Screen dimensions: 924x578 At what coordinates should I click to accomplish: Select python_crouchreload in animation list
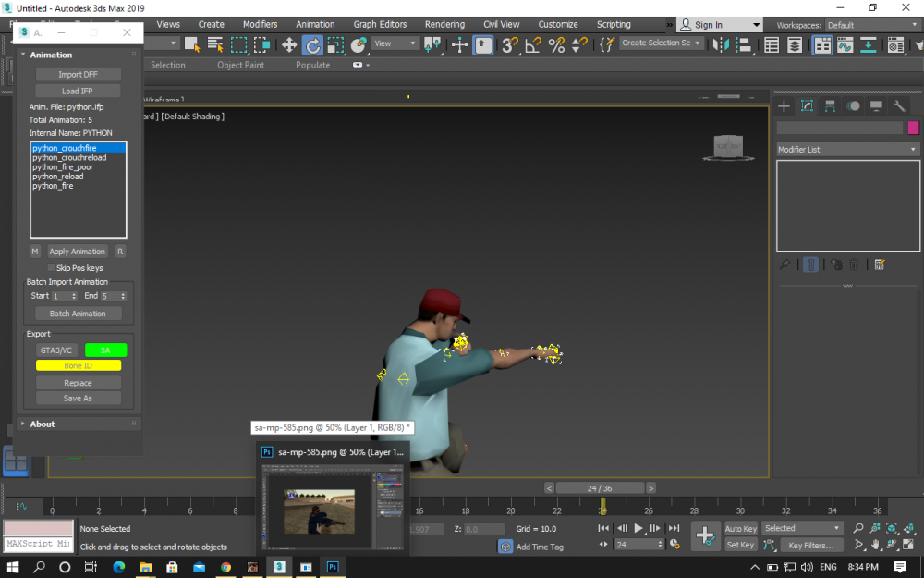point(69,157)
